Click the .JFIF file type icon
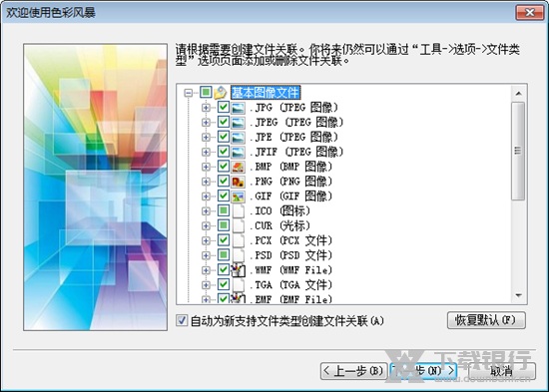The width and height of the screenshot is (549, 392). pos(239,152)
